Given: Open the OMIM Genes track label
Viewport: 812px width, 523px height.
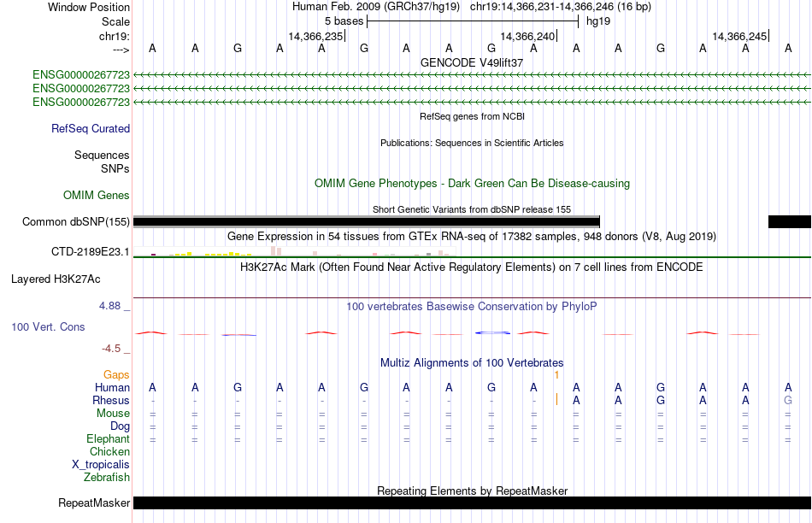Looking at the screenshot, I should (x=97, y=195).
